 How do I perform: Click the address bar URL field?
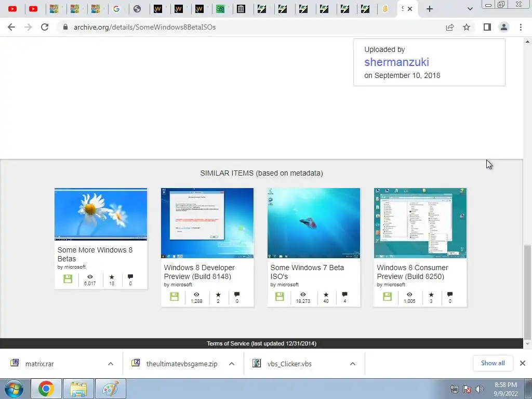(x=251, y=27)
